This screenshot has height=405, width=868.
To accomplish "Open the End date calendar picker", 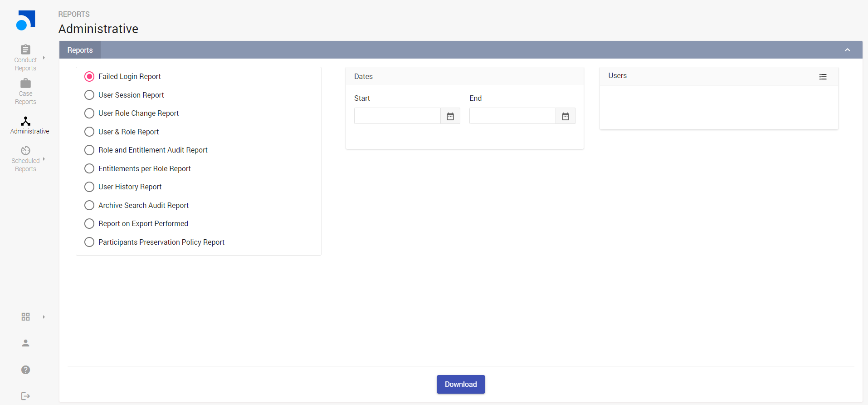I will click(x=566, y=116).
